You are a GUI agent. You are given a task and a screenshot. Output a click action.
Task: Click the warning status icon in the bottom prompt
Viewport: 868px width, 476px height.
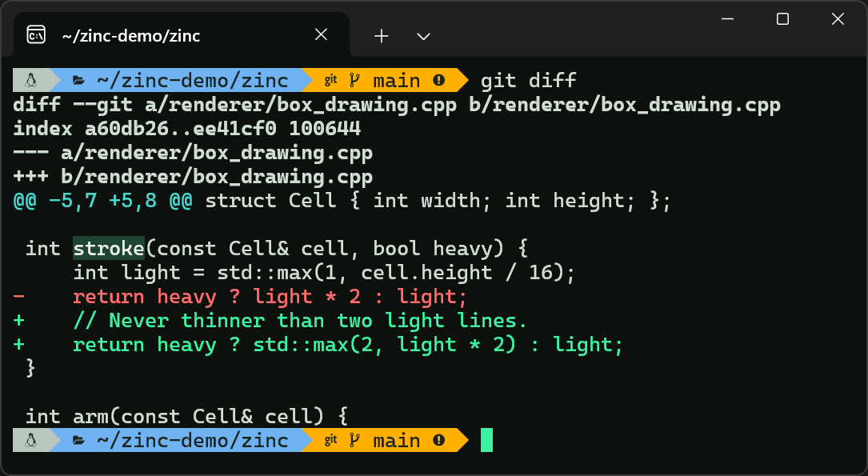tap(439, 441)
